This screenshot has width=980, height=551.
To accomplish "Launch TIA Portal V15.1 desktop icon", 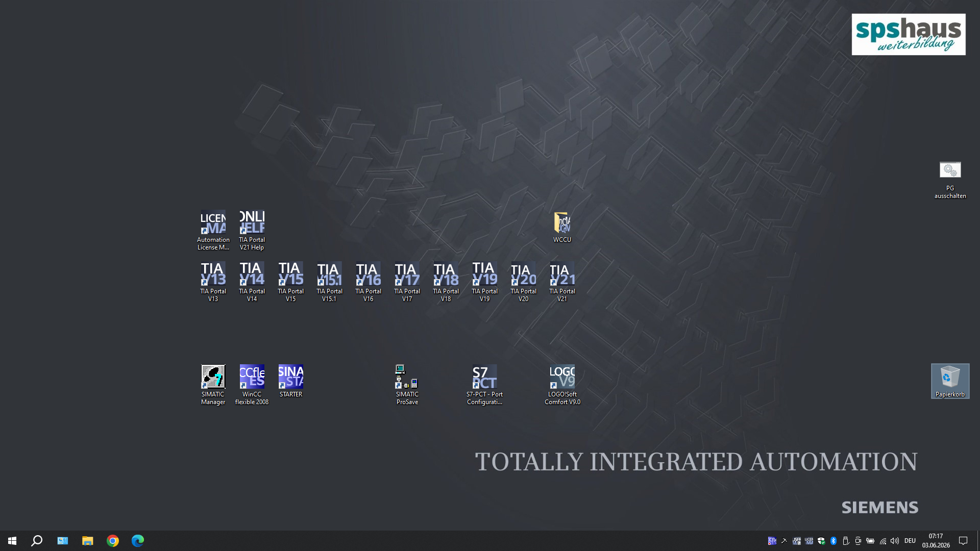I will click(x=329, y=282).
